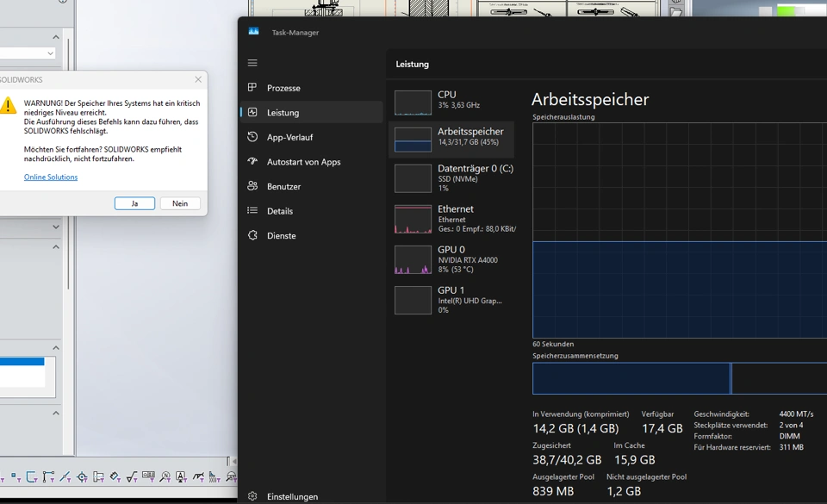The image size is (827, 504).
Task: Click the Einstellungen gear icon
Action: click(252, 496)
